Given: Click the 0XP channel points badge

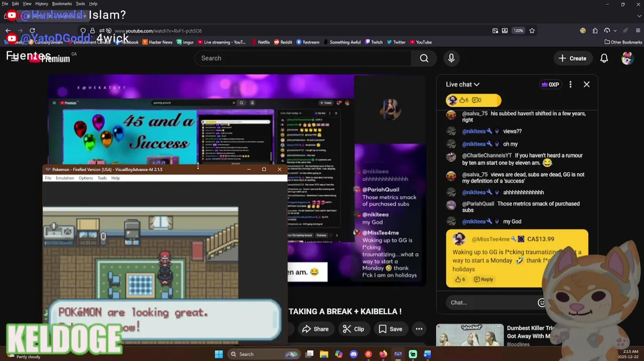Looking at the screenshot, I should [x=550, y=84].
